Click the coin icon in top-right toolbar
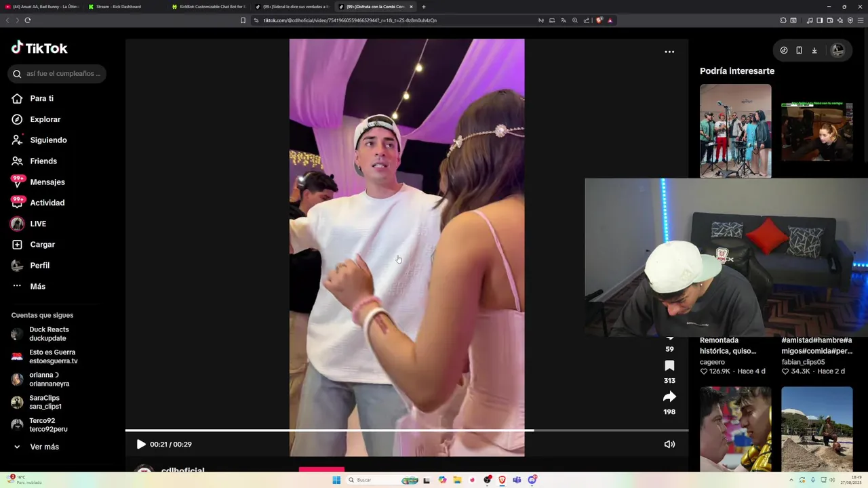 [x=784, y=50]
